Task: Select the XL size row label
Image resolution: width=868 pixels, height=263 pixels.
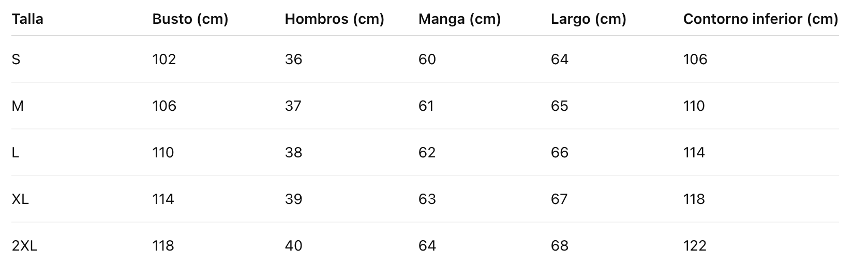Action: tap(20, 199)
